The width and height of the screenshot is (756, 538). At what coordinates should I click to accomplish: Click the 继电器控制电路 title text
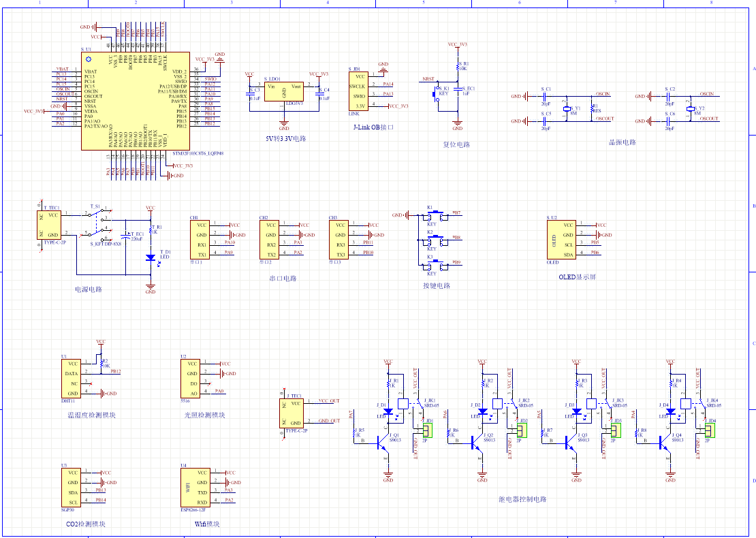coord(522,499)
